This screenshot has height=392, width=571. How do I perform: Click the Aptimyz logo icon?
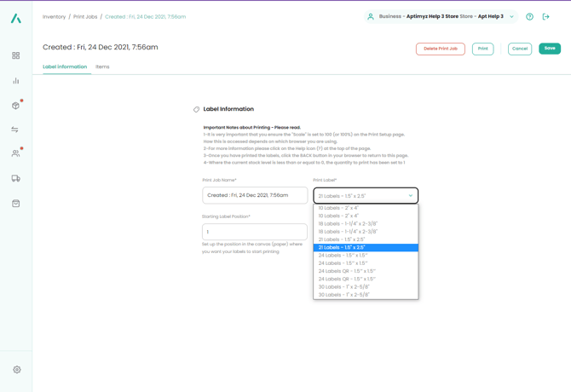(16, 18)
